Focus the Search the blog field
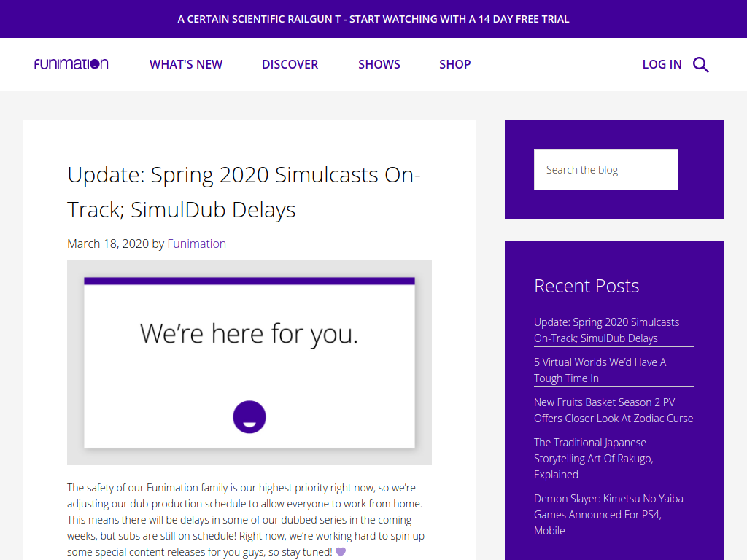 tap(606, 170)
